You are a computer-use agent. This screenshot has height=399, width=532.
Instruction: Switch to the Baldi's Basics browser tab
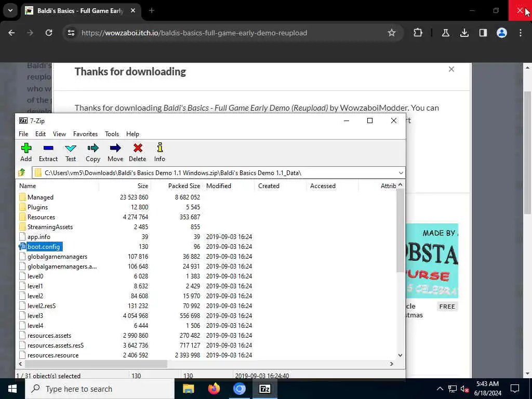tap(79, 11)
